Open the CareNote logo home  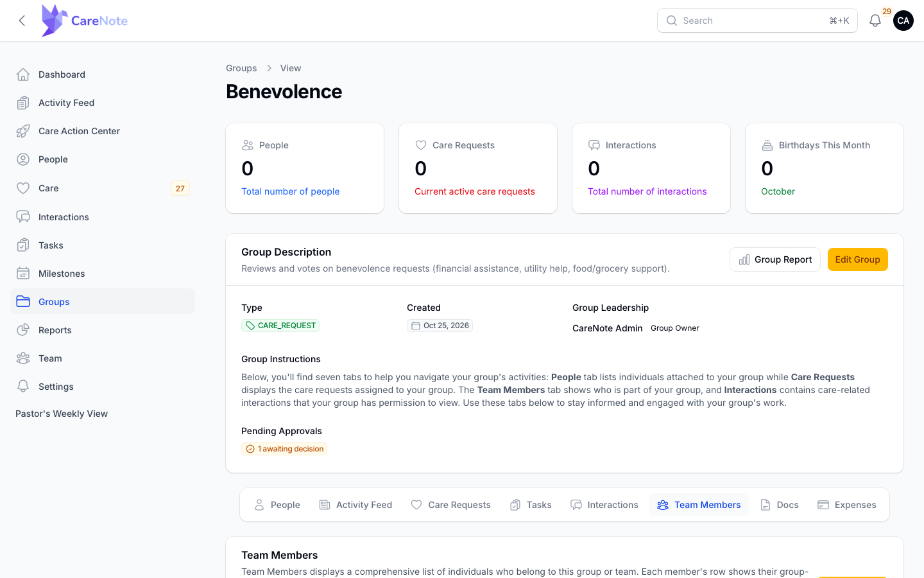coord(84,21)
